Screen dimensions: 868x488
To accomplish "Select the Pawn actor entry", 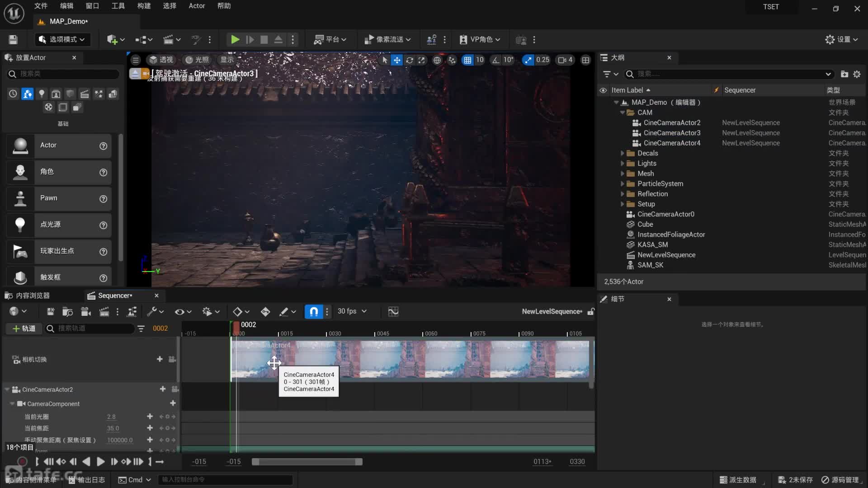I will pos(59,198).
